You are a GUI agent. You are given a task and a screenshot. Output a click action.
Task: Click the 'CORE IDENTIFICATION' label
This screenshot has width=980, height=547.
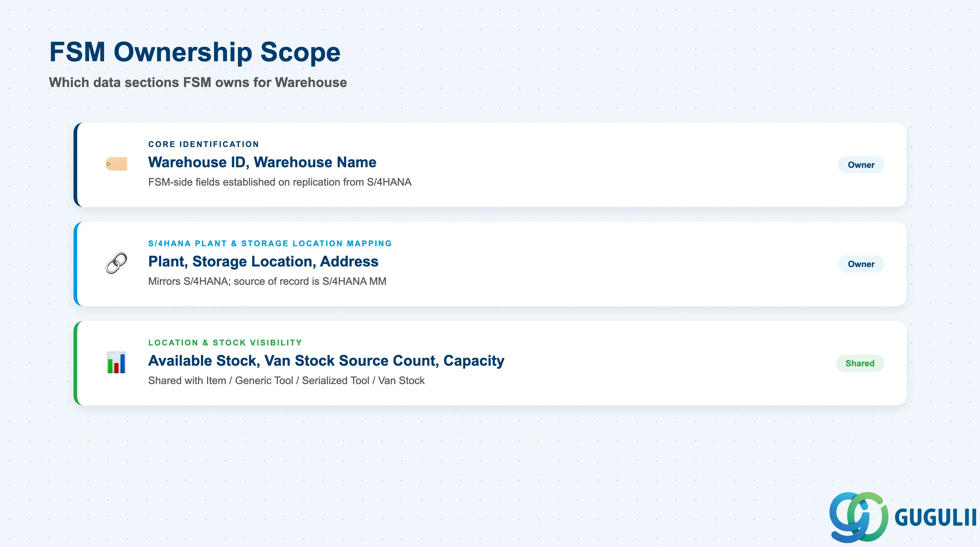204,144
